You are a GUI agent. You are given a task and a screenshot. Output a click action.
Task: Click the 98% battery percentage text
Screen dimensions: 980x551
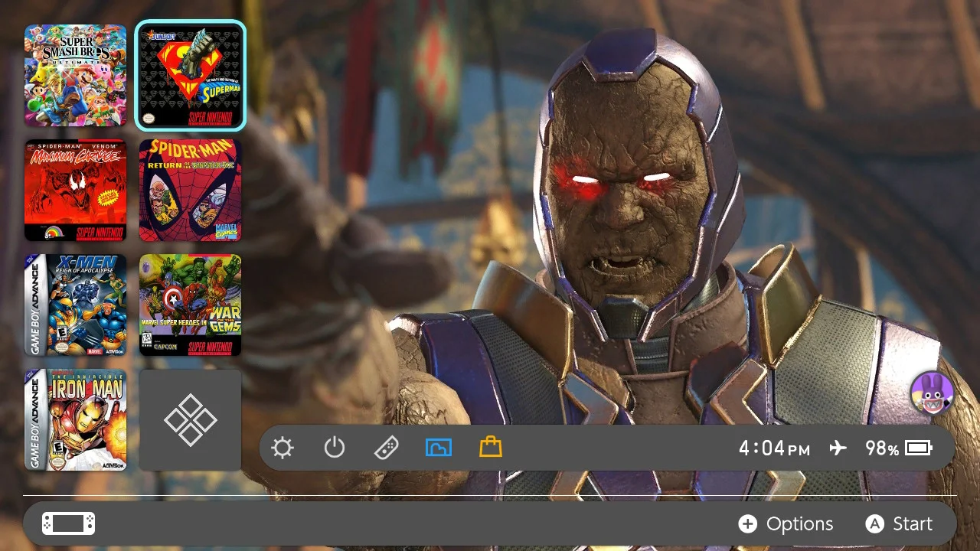(882, 448)
